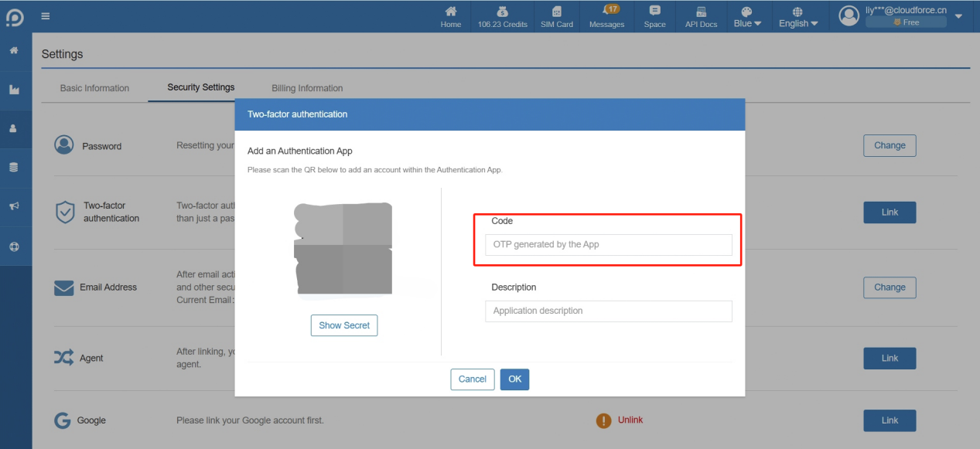Open API Docs from the top bar
This screenshot has width=980, height=449.
[x=702, y=17]
